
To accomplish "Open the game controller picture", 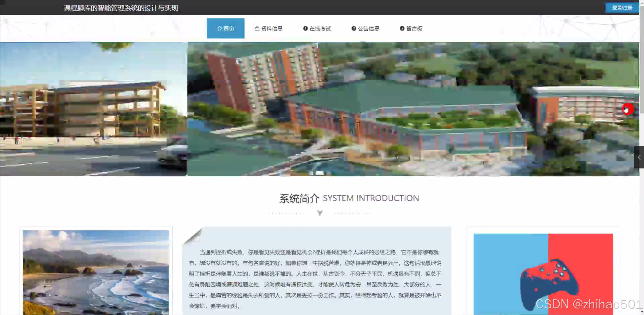I will (x=543, y=274).
